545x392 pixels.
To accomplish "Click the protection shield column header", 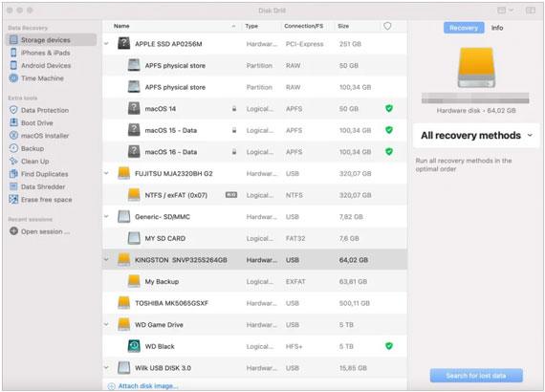I will [387, 26].
